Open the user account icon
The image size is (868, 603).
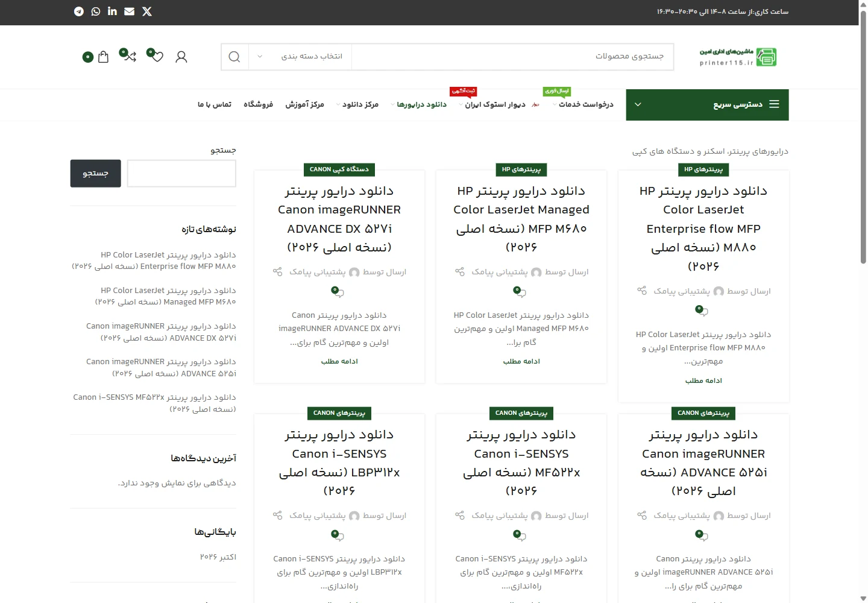click(181, 57)
